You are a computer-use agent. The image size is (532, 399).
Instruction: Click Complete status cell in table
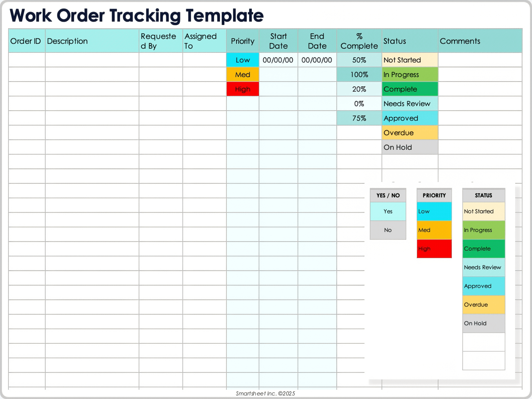410,89
